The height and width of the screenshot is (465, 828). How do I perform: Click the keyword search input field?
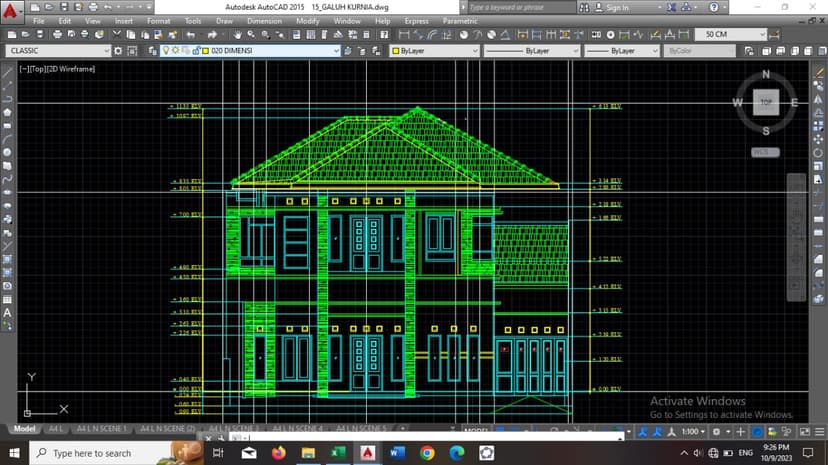click(519, 7)
